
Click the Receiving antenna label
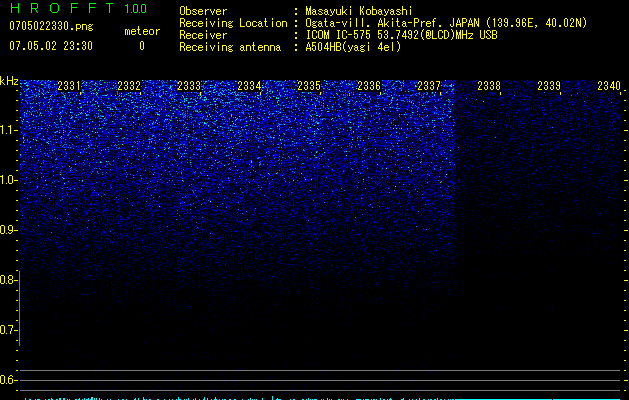click(230, 47)
